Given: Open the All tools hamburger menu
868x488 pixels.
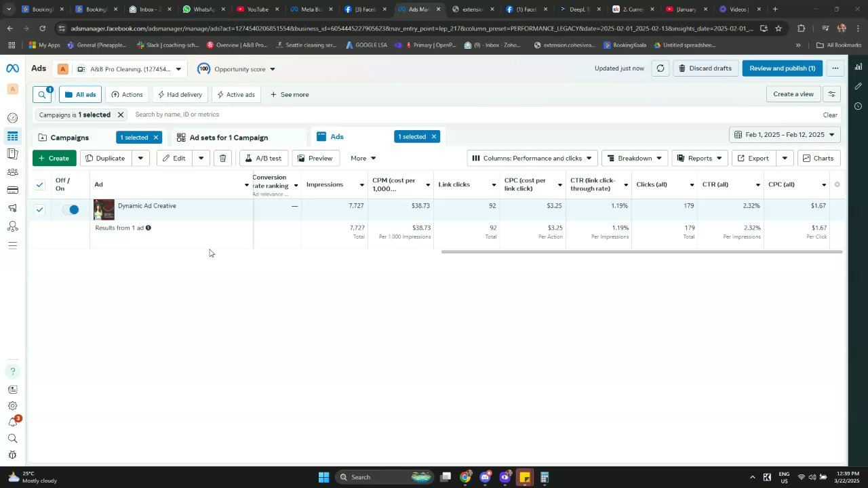Looking at the screenshot, I should coord(12,245).
